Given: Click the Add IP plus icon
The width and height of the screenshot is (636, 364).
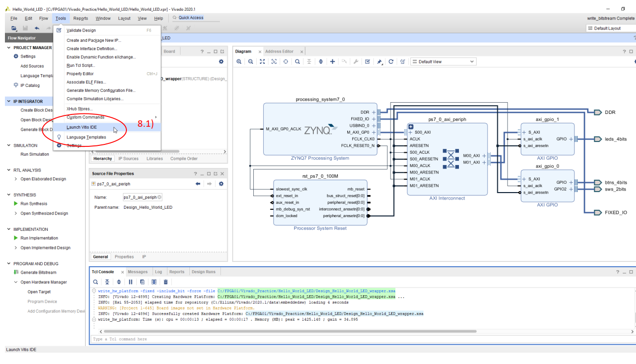Looking at the screenshot, I should click(333, 61).
